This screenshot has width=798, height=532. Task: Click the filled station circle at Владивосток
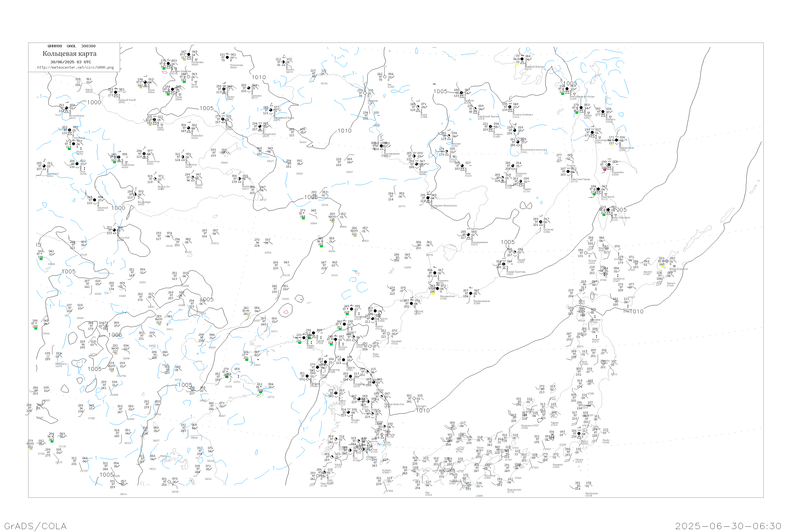pyautogui.click(x=437, y=289)
